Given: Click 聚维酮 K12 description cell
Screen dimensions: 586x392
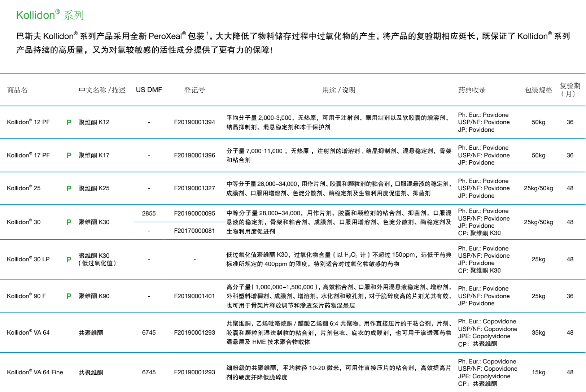Looking at the screenshot, I should tap(94, 122).
